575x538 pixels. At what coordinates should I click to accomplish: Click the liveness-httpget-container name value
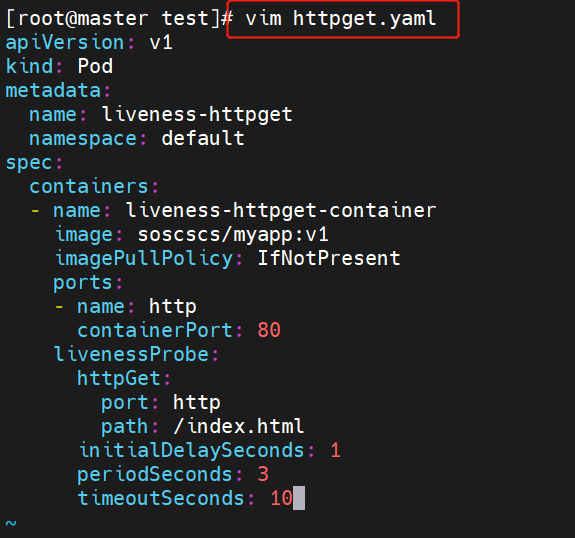[281, 211]
